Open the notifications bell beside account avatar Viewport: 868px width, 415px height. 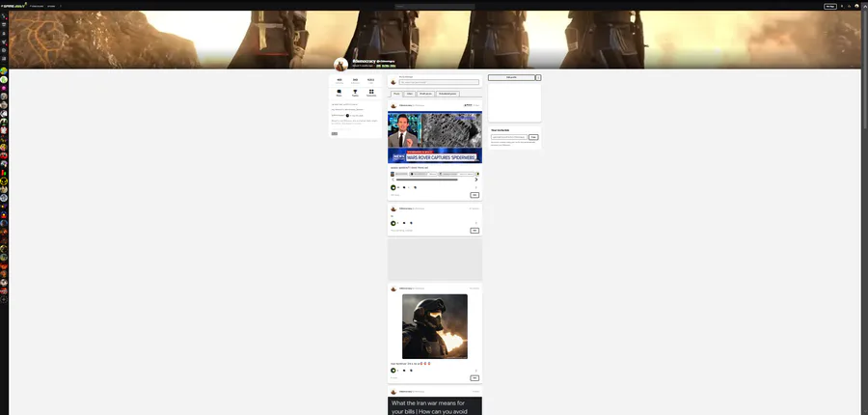pyautogui.click(x=849, y=7)
